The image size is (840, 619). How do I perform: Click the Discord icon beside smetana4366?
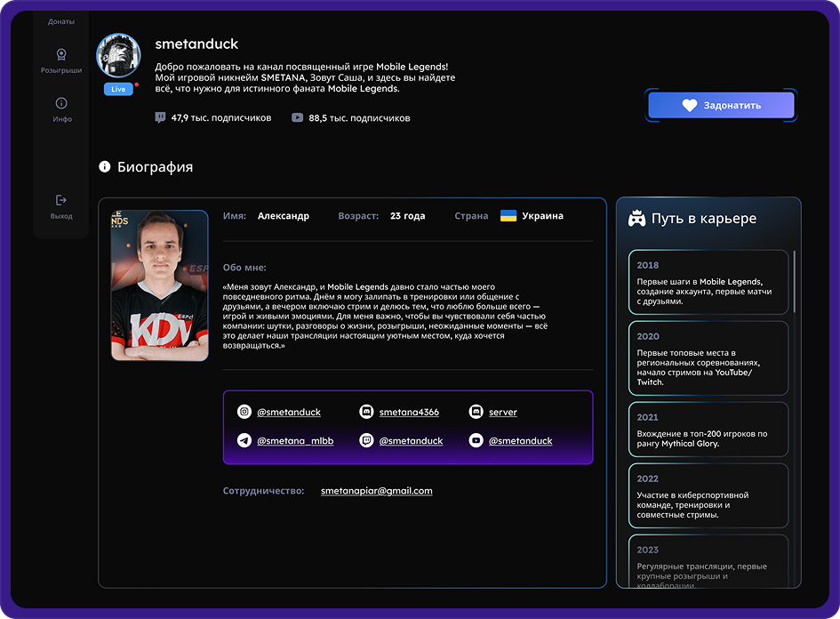pyautogui.click(x=366, y=412)
